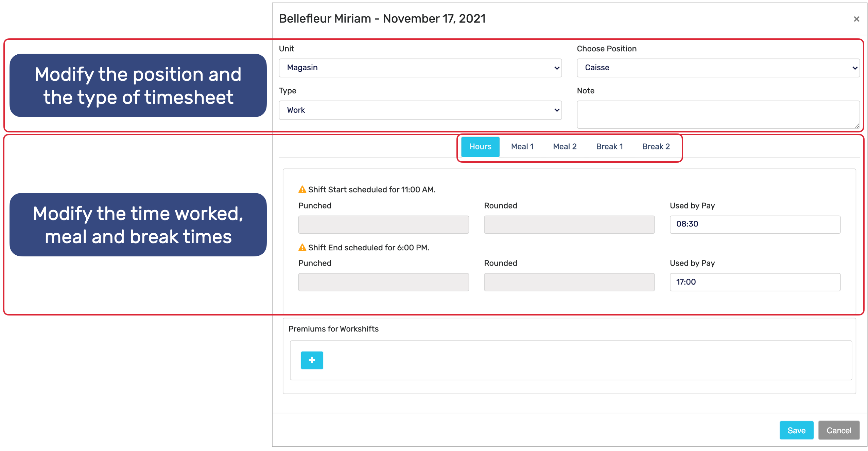This screenshot has width=868, height=451.
Task: Click the plus icon to add premium
Action: click(x=312, y=360)
